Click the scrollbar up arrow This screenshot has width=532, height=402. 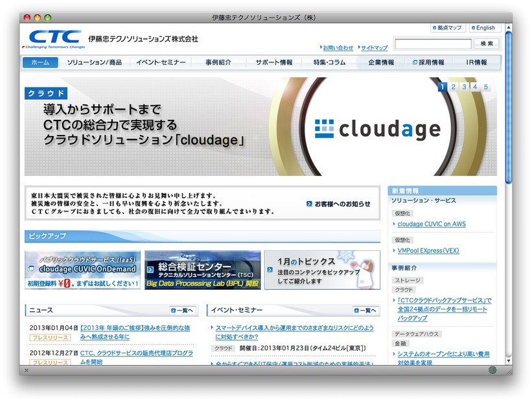click(508, 27)
